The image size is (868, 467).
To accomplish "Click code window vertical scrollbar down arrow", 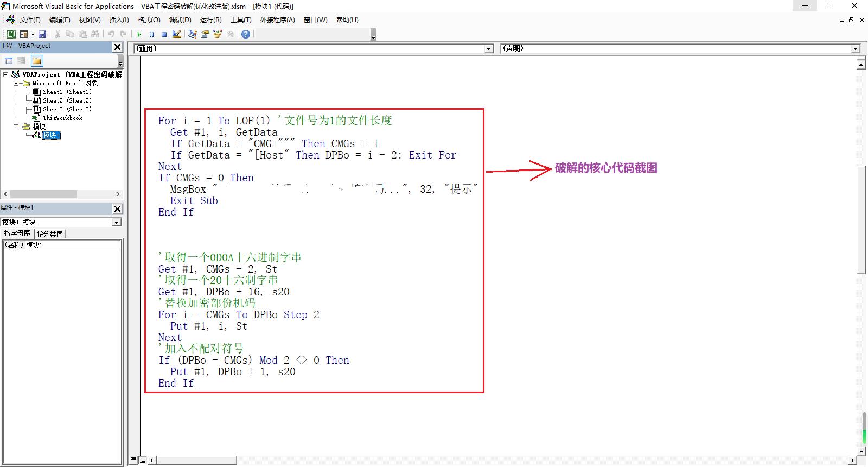I will point(861,451).
